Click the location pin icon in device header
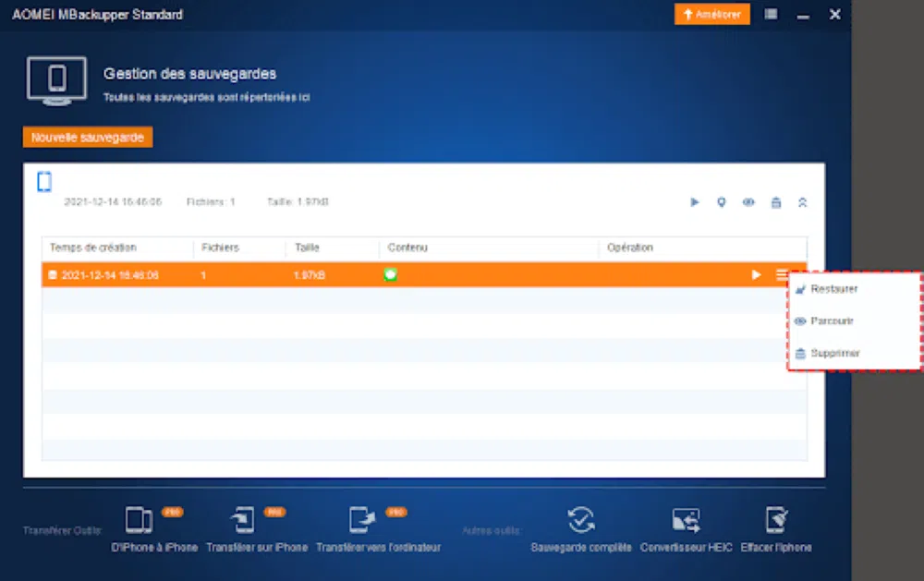The image size is (924, 581). pyautogui.click(x=722, y=202)
